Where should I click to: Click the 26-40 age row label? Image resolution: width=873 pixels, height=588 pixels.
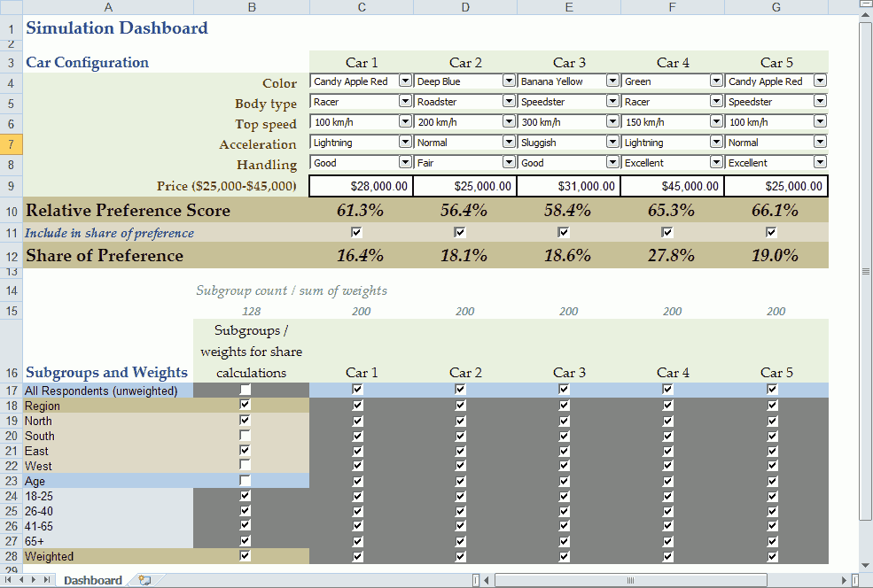[x=39, y=511]
